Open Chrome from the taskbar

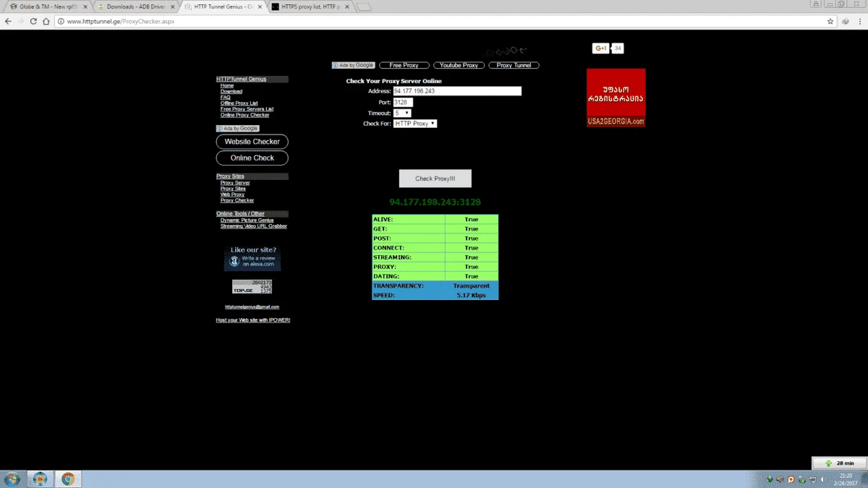(x=68, y=479)
